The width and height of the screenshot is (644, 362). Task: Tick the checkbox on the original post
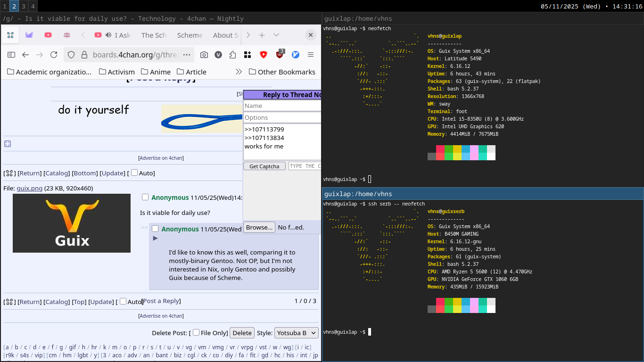145,197
